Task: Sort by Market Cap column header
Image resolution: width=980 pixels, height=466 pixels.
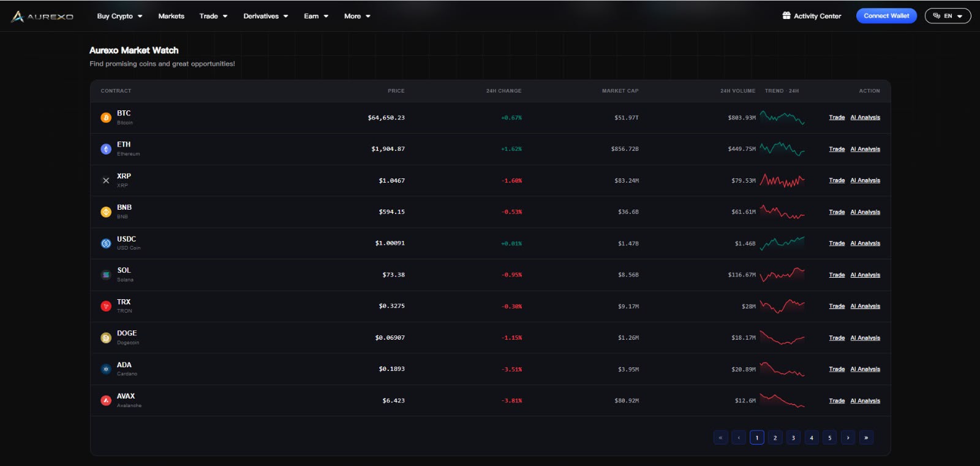Action: click(x=620, y=91)
